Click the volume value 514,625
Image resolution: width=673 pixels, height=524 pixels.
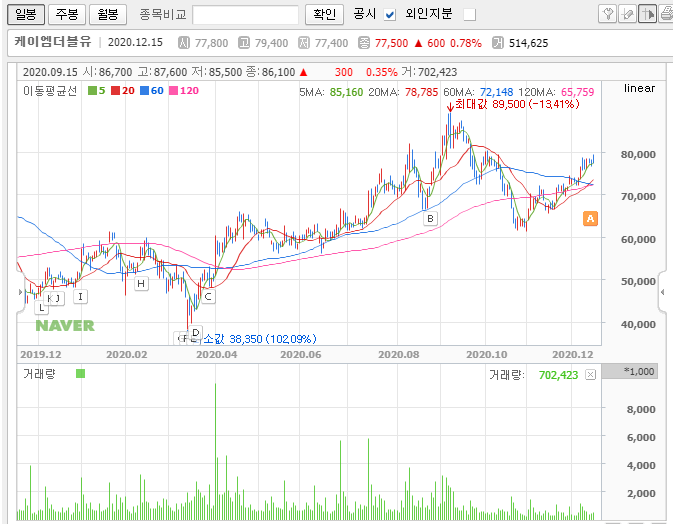(x=528, y=43)
